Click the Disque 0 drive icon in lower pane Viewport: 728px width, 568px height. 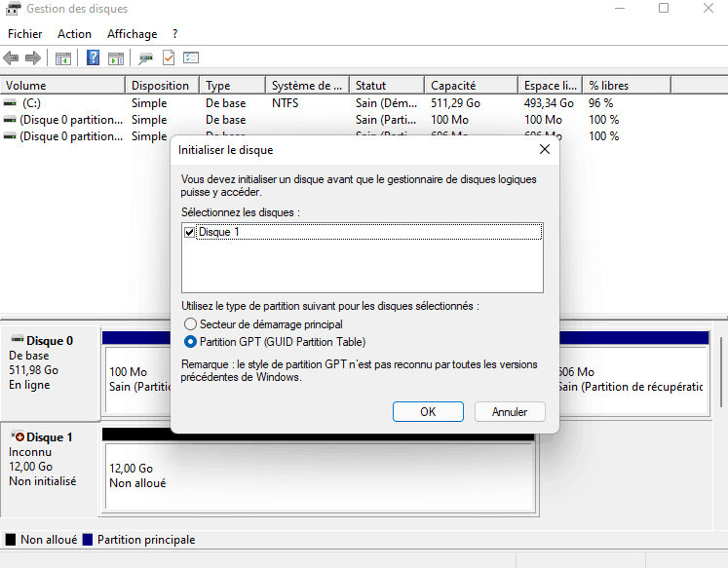coord(18,340)
